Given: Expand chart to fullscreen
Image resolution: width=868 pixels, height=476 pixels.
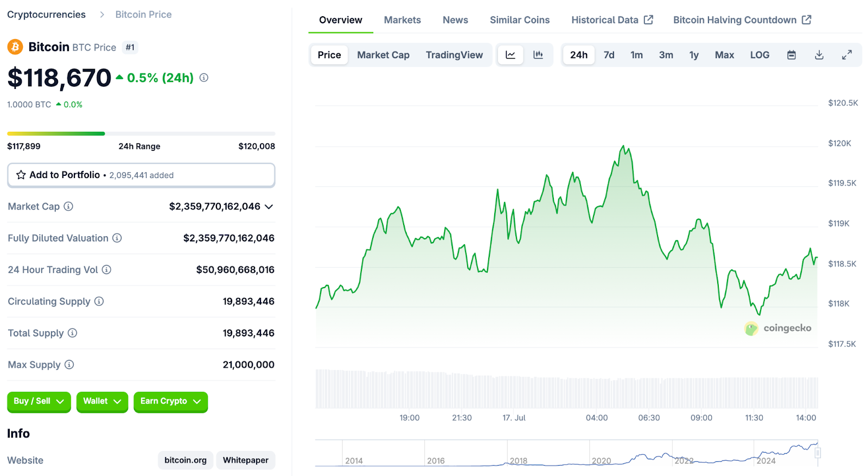Looking at the screenshot, I should pos(847,55).
